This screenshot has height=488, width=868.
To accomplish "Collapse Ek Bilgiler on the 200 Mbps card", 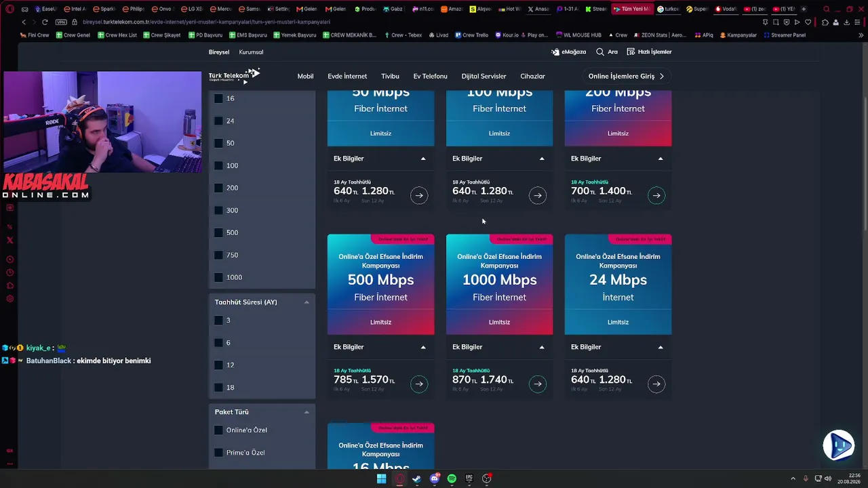I will (x=660, y=159).
